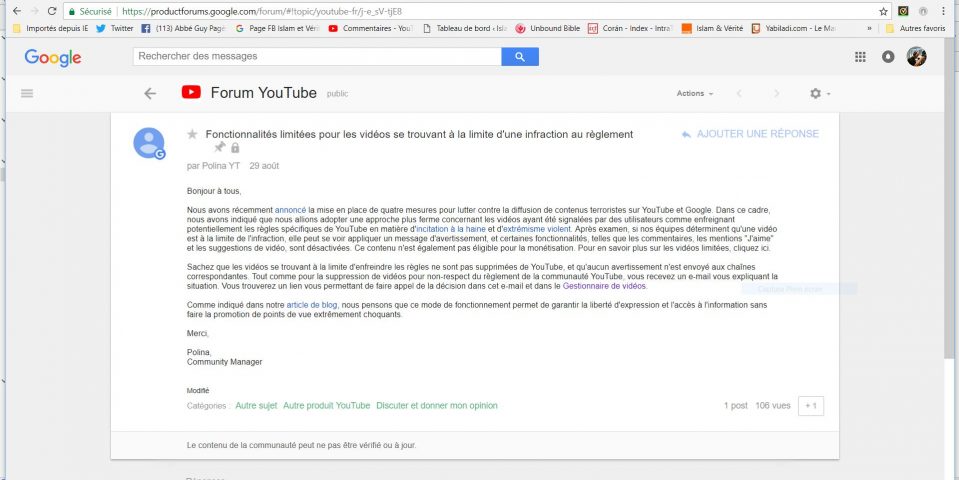Click the 'public' forum label
This screenshot has width=959, height=480.
(x=338, y=94)
